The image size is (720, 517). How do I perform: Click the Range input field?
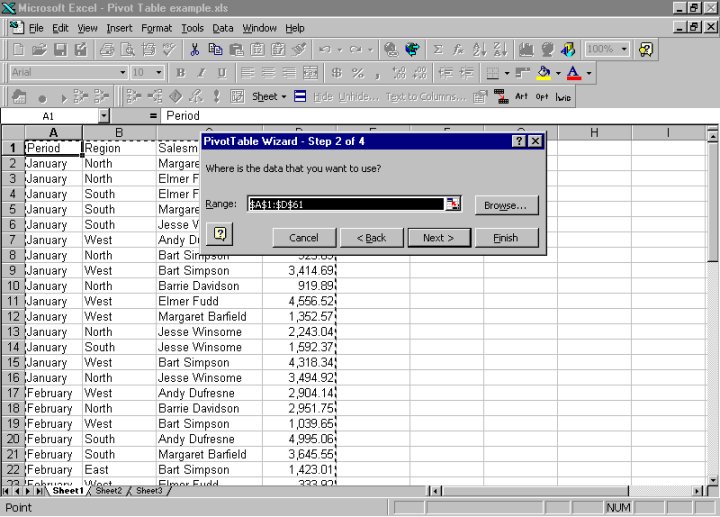pyautogui.click(x=346, y=204)
